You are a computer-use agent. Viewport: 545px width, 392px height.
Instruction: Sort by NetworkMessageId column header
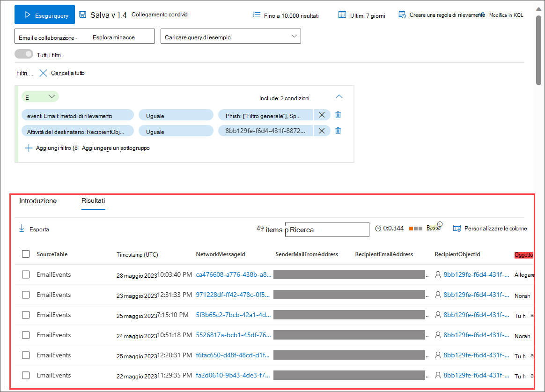pyautogui.click(x=221, y=254)
